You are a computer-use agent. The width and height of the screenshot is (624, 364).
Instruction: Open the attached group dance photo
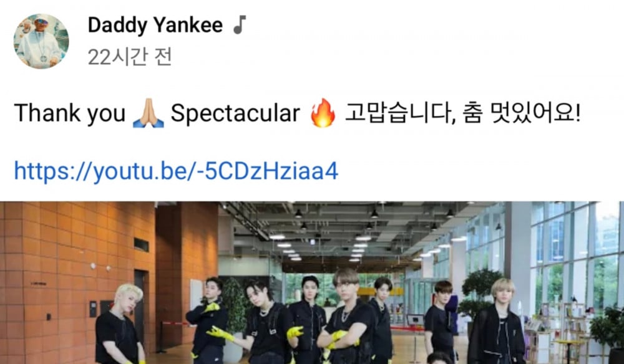312,282
